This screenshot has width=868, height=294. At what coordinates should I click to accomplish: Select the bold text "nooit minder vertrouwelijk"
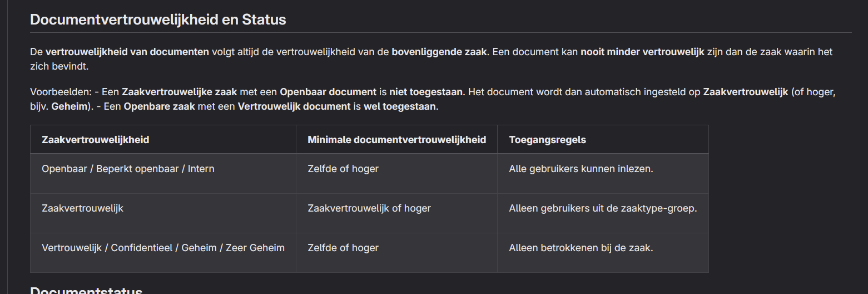coord(642,52)
